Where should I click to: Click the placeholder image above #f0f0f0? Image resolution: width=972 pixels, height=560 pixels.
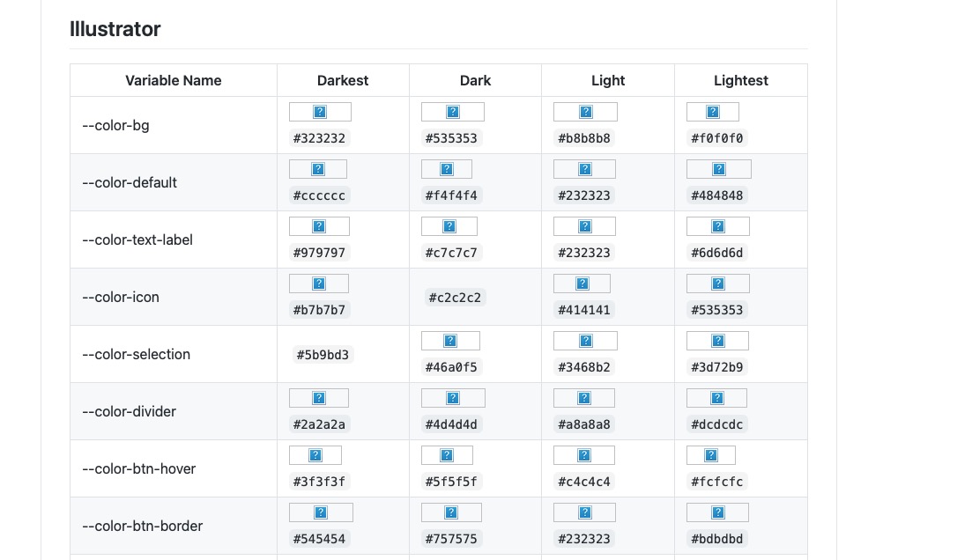pos(713,112)
